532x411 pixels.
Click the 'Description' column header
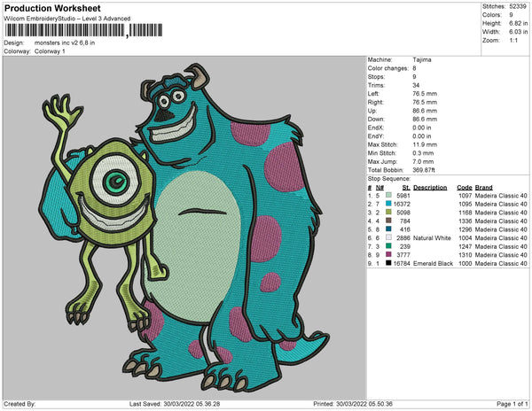(x=430, y=188)
